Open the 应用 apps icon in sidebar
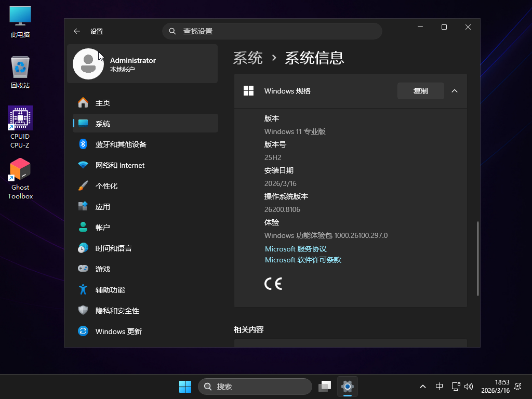532x399 pixels. coord(83,207)
